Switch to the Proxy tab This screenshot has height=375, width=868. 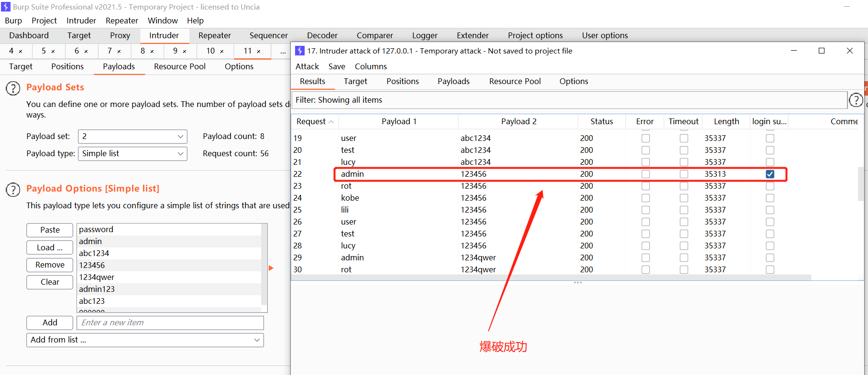coord(120,35)
